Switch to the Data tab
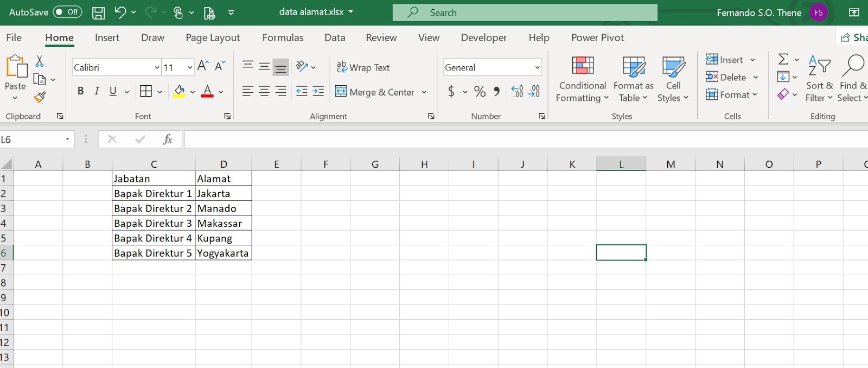This screenshot has width=868, height=368. pos(335,37)
